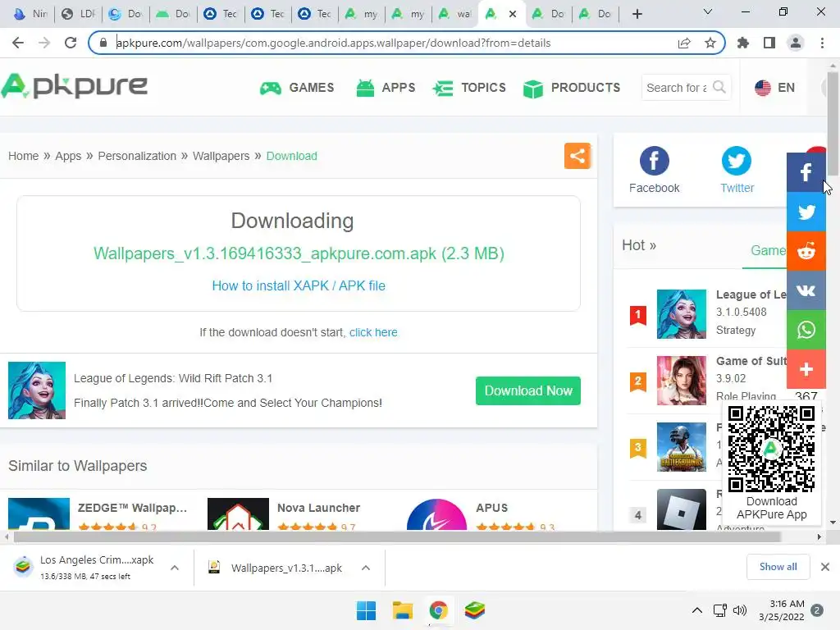Go to Home breadcrumb

(23, 156)
